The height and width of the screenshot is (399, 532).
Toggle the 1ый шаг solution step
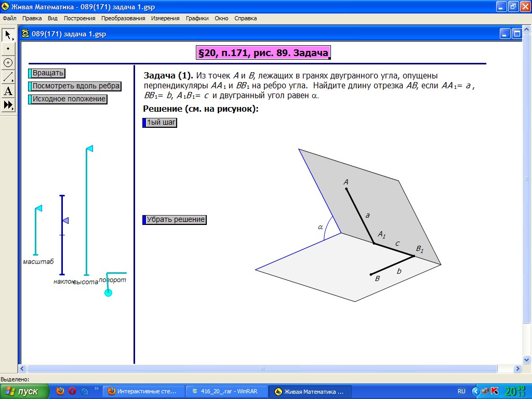coord(161,123)
